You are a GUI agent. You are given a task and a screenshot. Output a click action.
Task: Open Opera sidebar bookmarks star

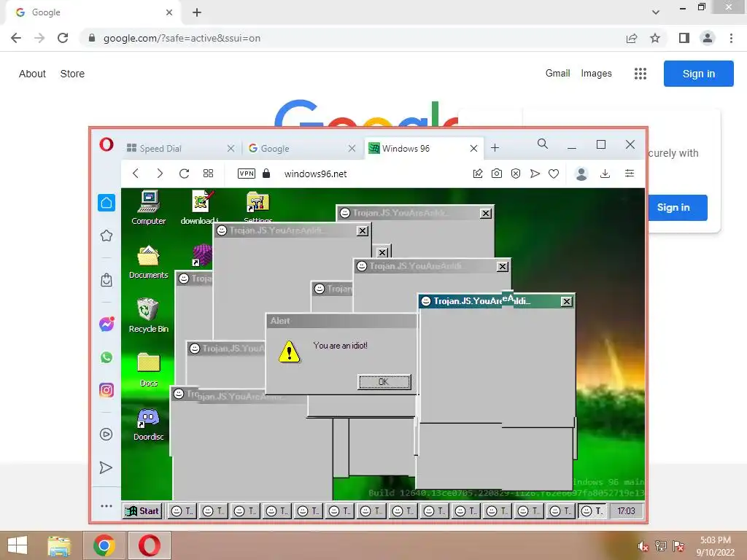click(107, 236)
